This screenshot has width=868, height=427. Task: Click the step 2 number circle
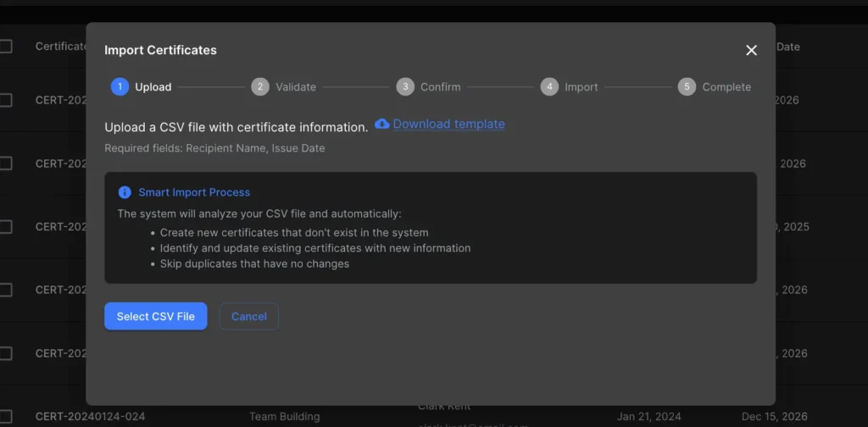point(260,86)
